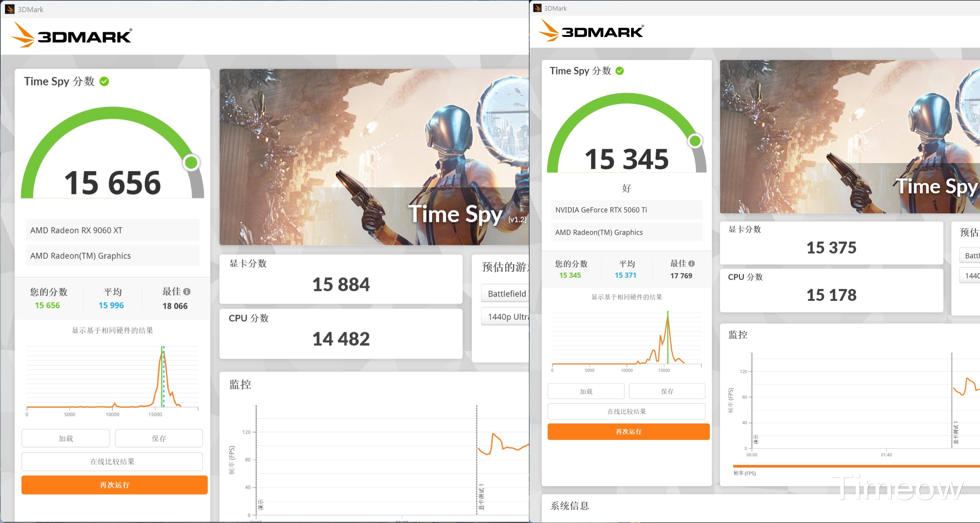This screenshot has width=980, height=523.
Task: Click the green verified checkmark beside right Time Spy score
Action: pyautogui.click(x=619, y=71)
